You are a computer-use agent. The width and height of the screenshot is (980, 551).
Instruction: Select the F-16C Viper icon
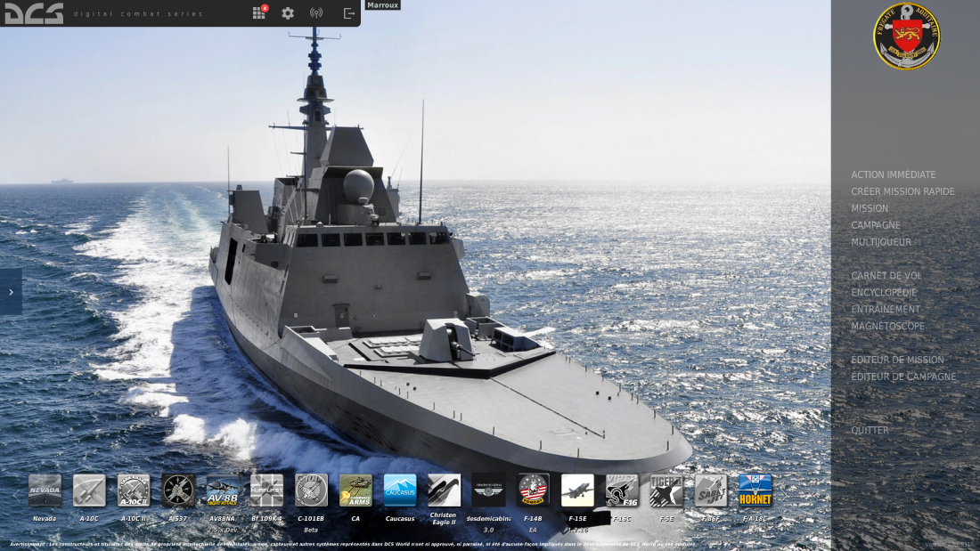[622, 490]
